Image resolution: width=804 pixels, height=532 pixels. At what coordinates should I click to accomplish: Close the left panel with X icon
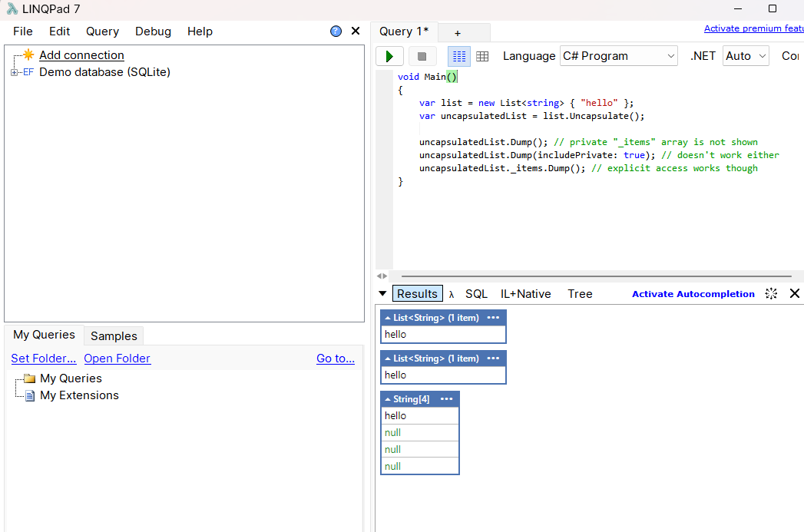coord(356,31)
